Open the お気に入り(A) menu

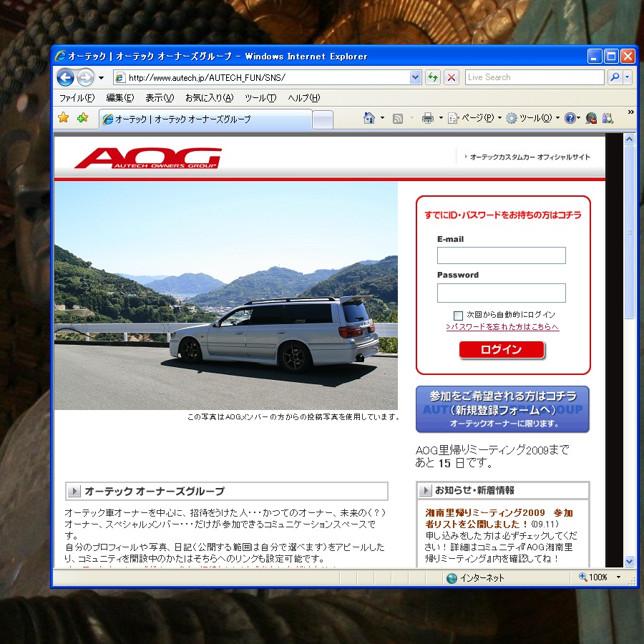click(210, 98)
